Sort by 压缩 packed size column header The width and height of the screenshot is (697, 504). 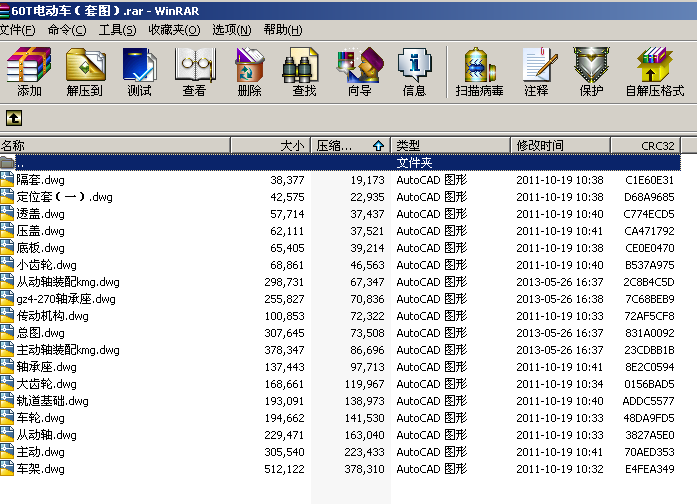pyautogui.click(x=350, y=145)
